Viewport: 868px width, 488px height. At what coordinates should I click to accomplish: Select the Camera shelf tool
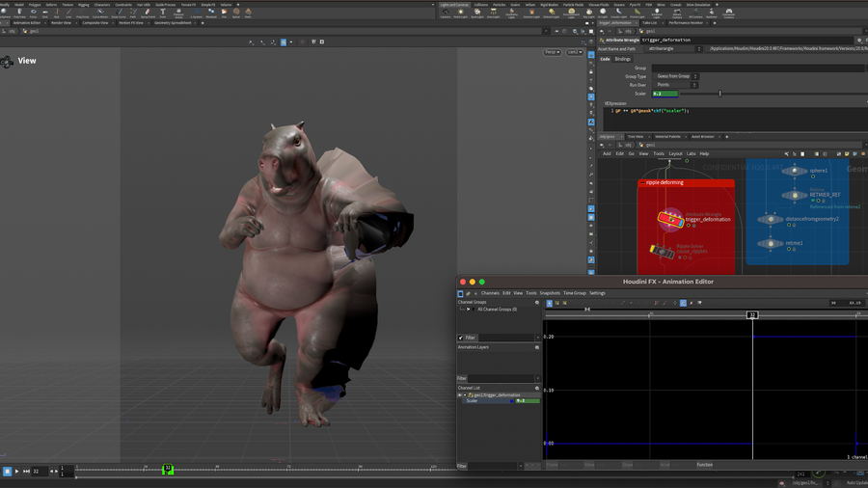445,14
